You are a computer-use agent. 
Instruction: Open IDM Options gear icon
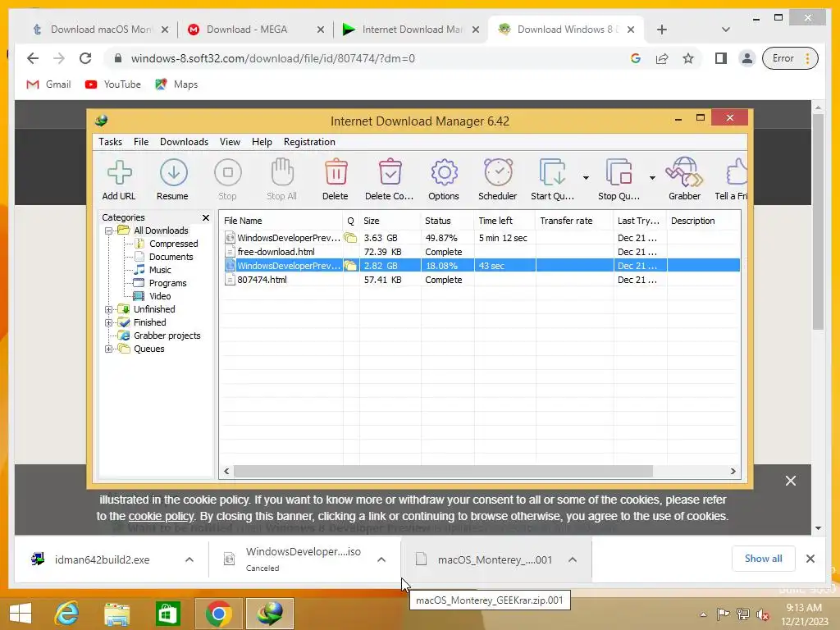coord(444,179)
